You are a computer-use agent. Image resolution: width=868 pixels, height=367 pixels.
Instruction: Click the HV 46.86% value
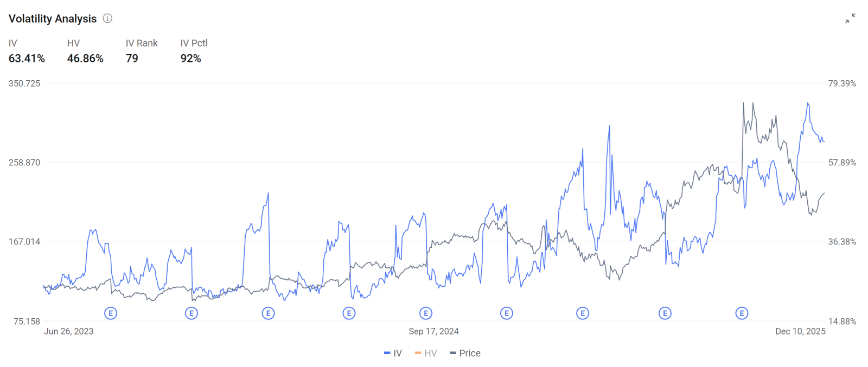85,59
